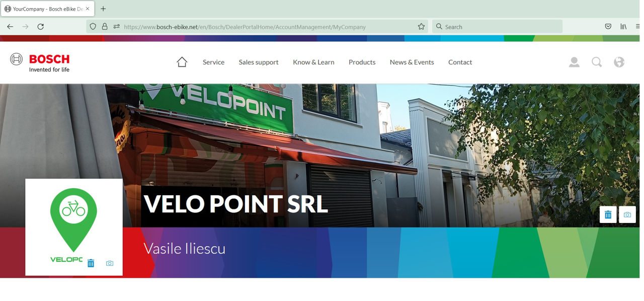Change the company logo using camera icon
This screenshot has height=301, width=644.
tap(110, 263)
